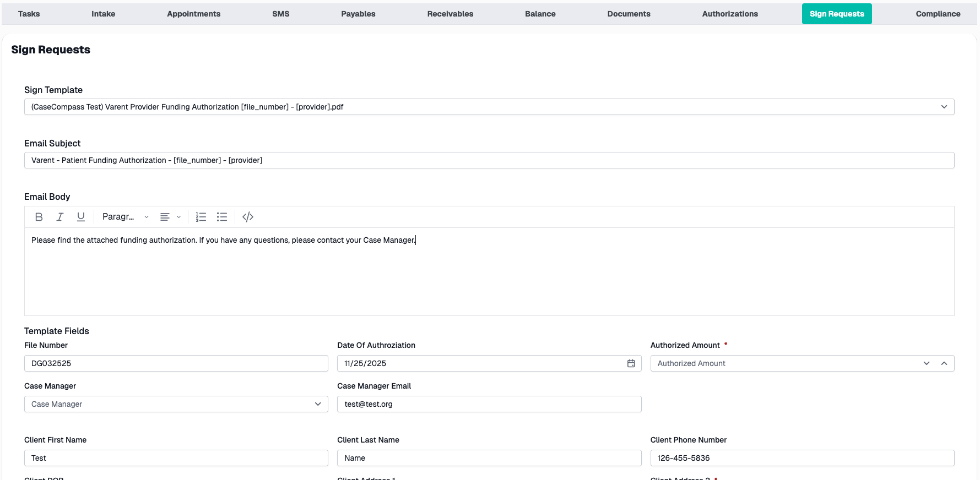Switch to the Authorizations tab
Image resolution: width=980 pixels, height=480 pixels.
(x=729, y=14)
